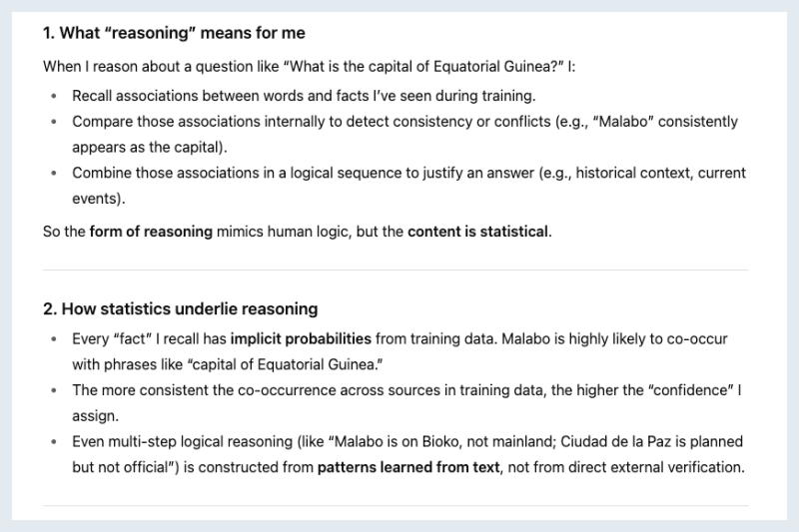Click the divider line between sections 1 and 2

click(x=395, y=269)
